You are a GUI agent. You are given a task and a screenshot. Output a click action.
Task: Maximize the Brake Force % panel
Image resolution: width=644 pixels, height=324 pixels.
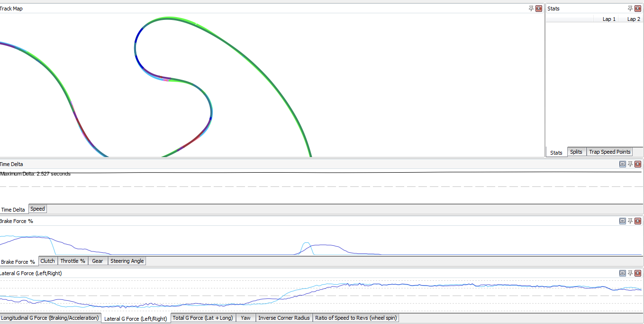(623, 221)
